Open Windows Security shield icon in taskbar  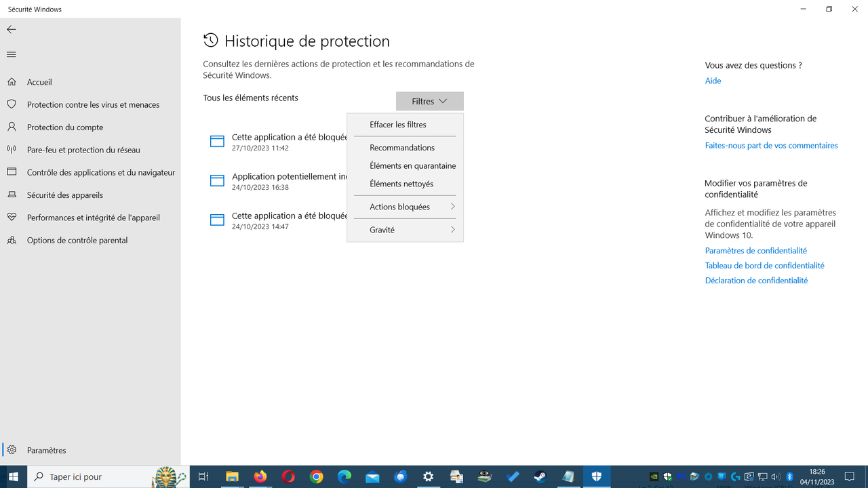pyautogui.click(x=596, y=476)
